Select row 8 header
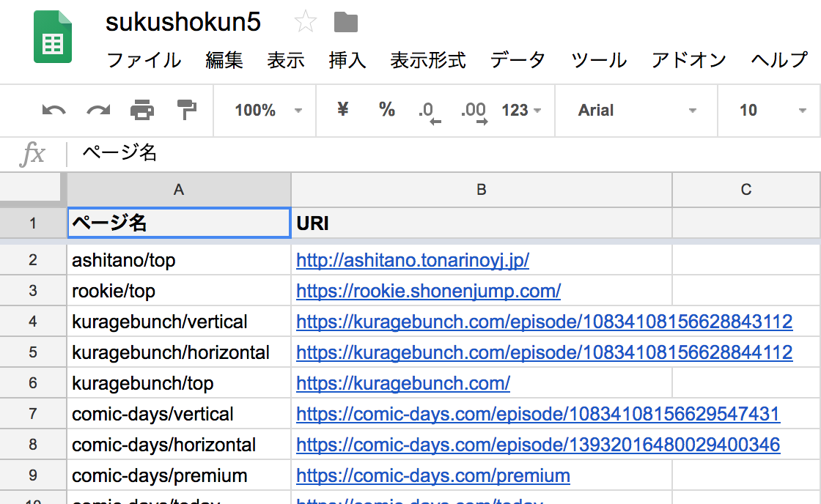Screen dimensions: 821x504 click(33, 445)
